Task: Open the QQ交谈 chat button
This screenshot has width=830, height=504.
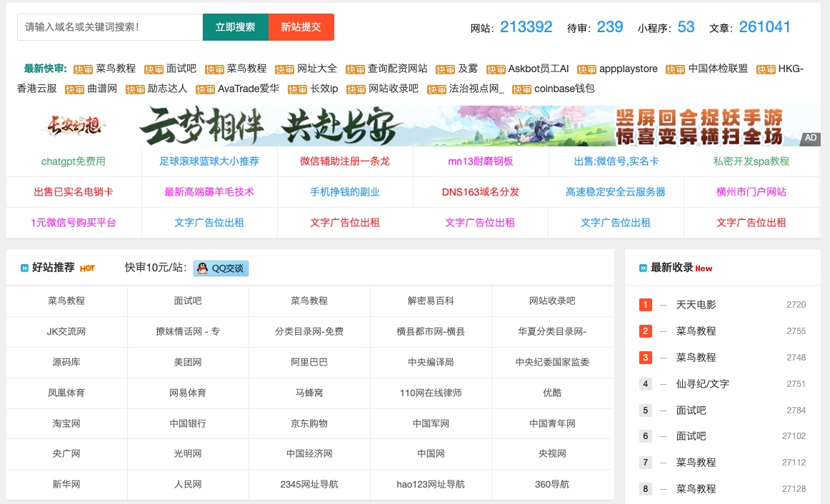Action: [221, 268]
